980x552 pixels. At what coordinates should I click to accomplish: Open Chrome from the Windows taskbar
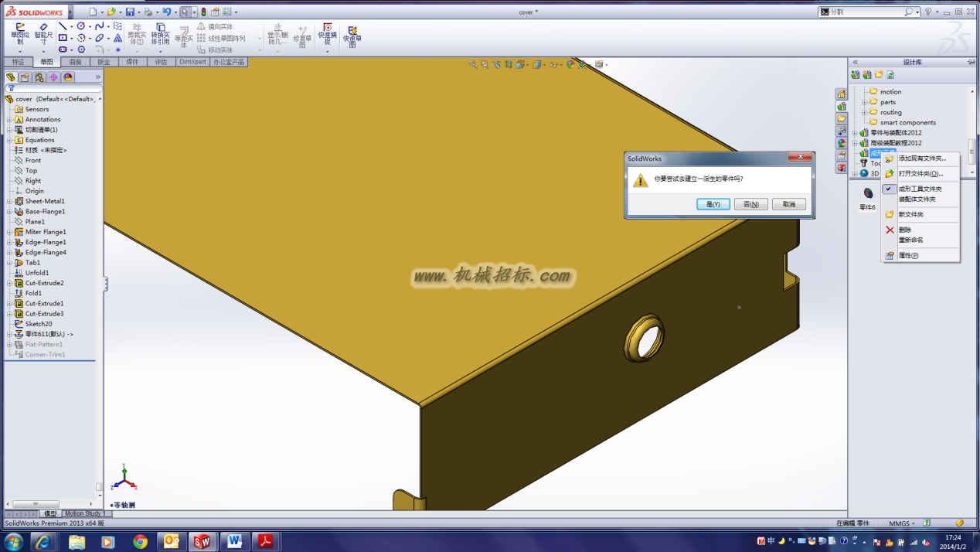(x=140, y=541)
